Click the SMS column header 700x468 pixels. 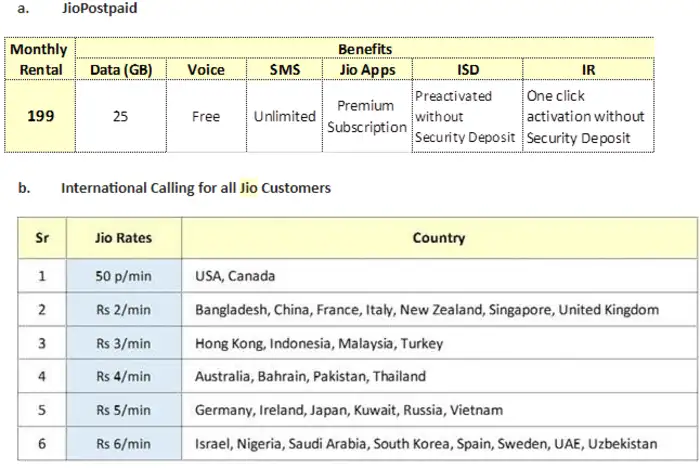(284, 69)
